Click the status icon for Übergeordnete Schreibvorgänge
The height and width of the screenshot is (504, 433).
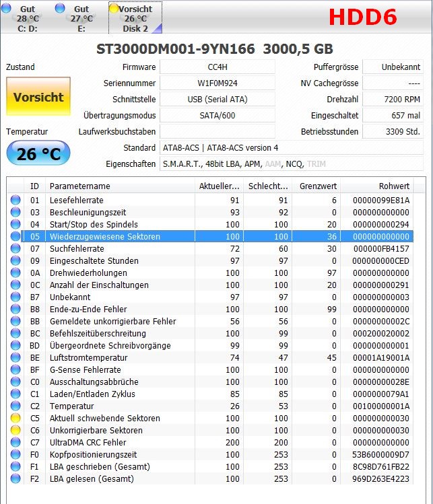click(15, 346)
